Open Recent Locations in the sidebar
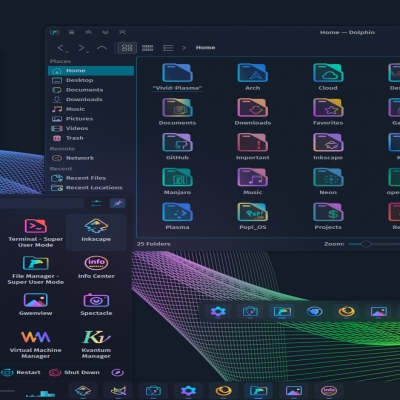400x400 pixels. pyautogui.click(x=91, y=188)
